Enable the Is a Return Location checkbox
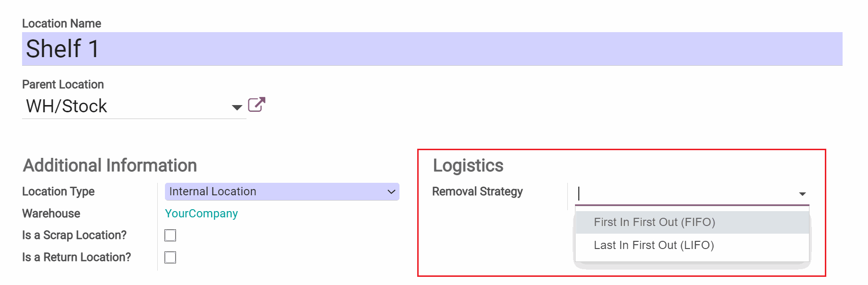The width and height of the screenshot is (868, 285). [170, 257]
